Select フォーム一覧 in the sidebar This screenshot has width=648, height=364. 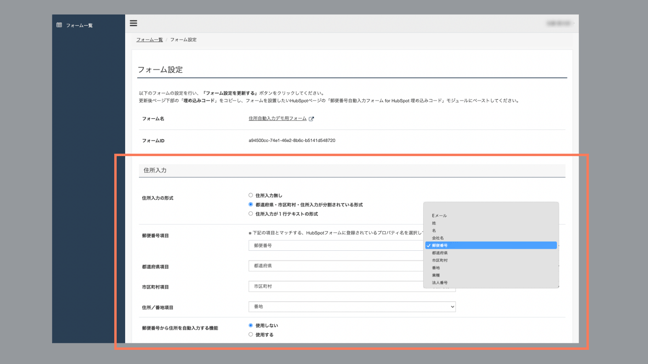[79, 26]
